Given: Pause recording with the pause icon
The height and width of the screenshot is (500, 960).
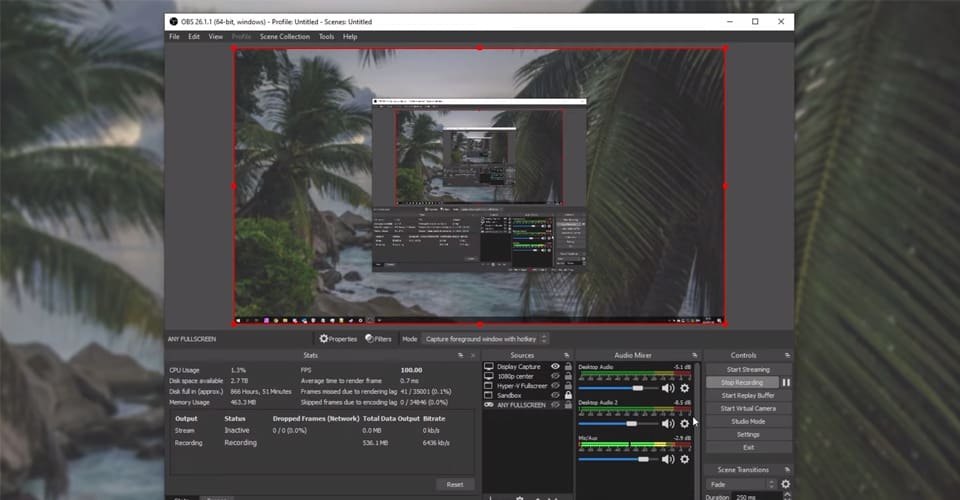Looking at the screenshot, I should [x=786, y=382].
